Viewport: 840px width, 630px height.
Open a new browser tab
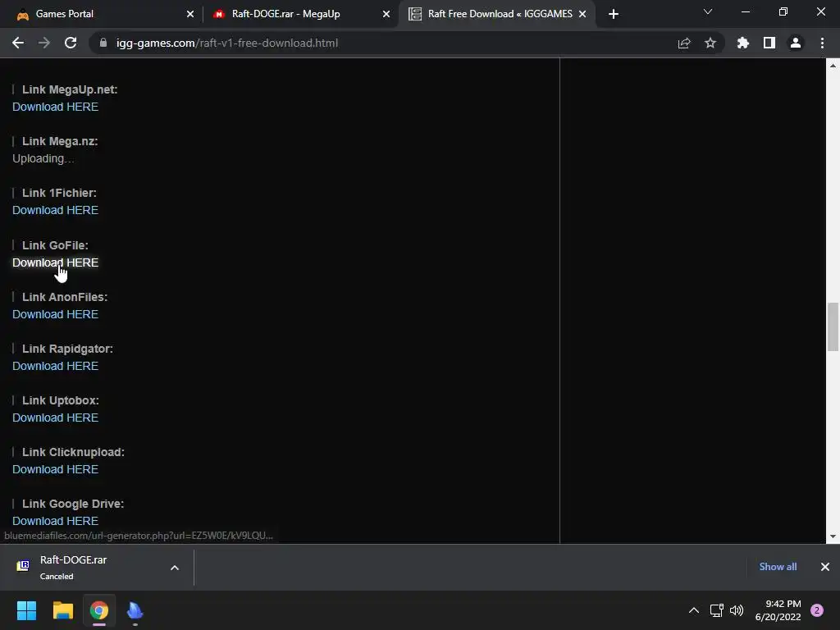614,14
